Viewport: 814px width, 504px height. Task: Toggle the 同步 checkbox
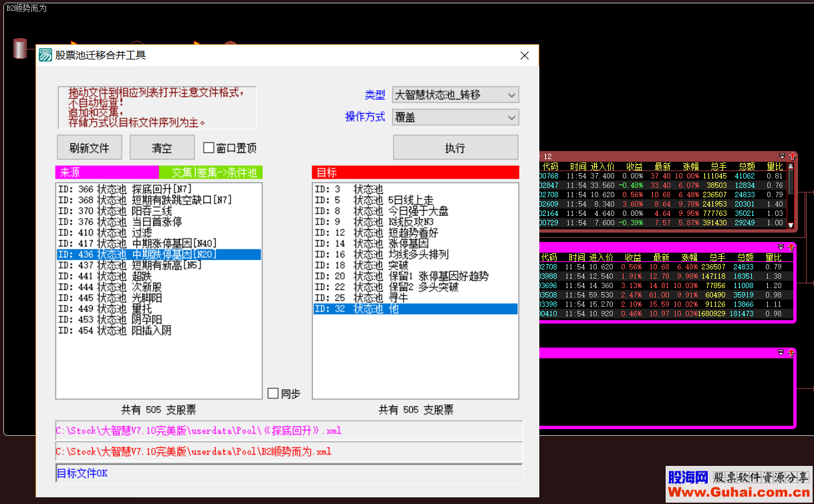(x=273, y=394)
